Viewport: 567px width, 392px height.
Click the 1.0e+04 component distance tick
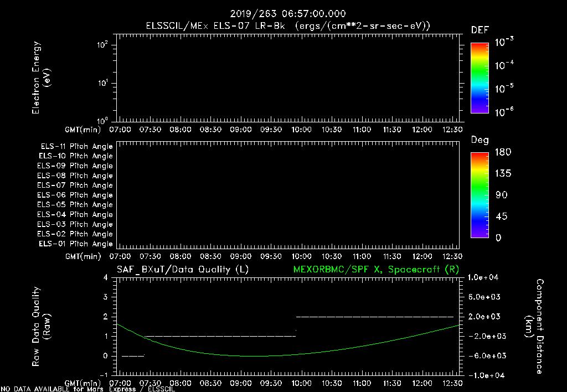pyautogui.click(x=483, y=277)
